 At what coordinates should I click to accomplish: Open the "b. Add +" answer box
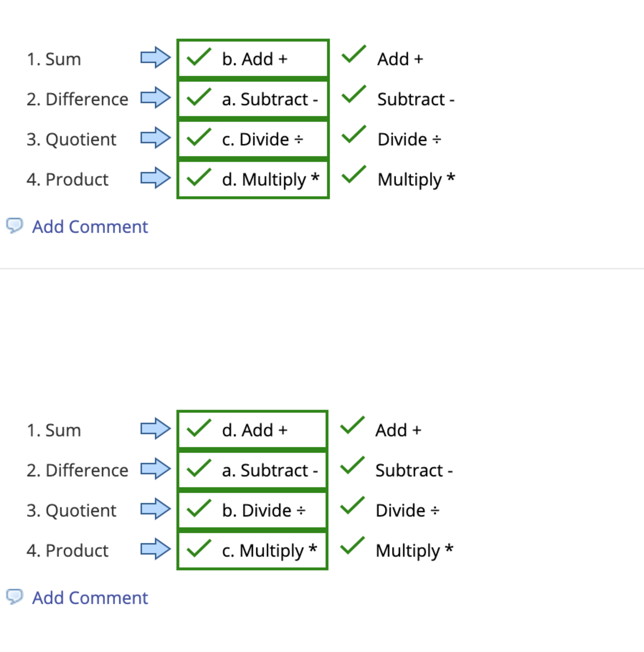tap(253, 59)
